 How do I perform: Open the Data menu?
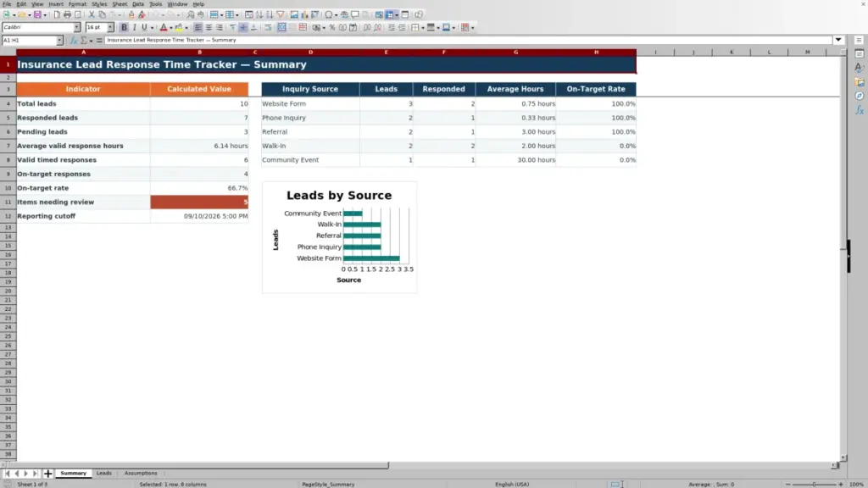pos(138,4)
